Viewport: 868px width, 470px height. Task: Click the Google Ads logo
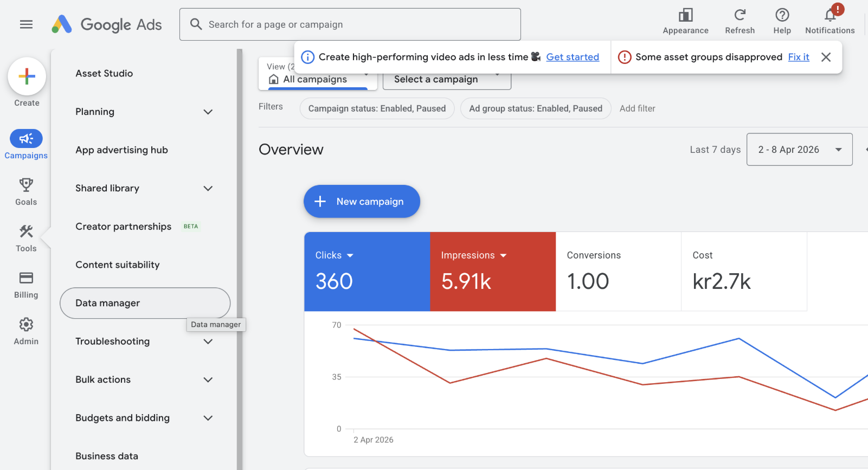(107, 24)
